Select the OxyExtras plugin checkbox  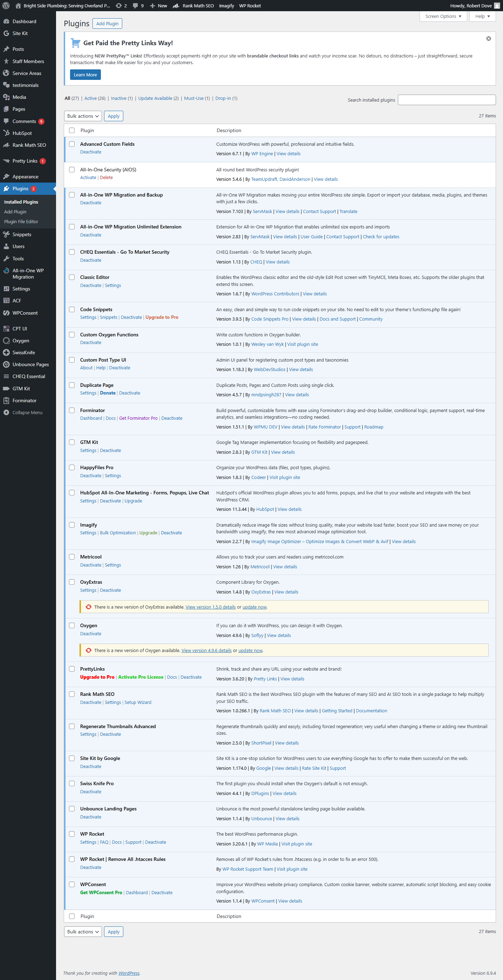pyautogui.click(x=72, y=582)
